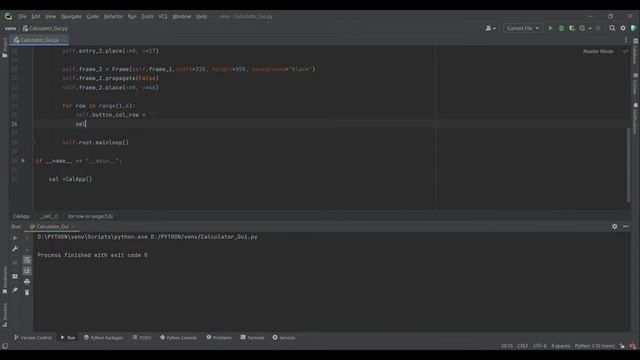Toggle the Bookmarks tool window

4,280
